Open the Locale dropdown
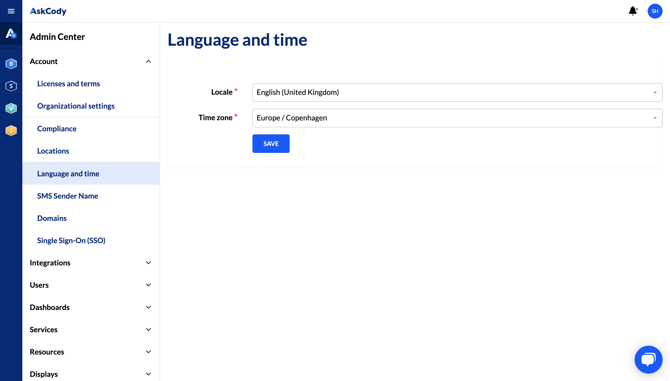 457,92
